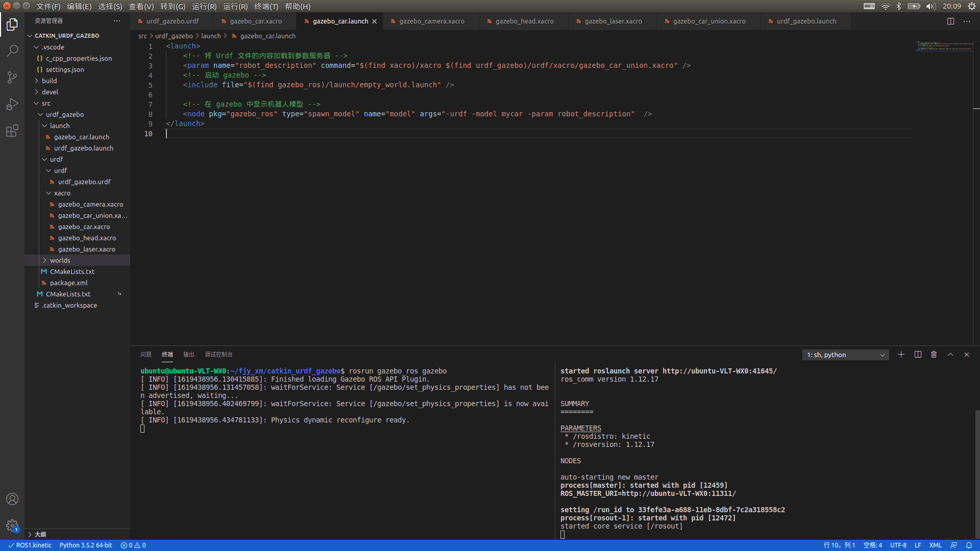Viewport: 980px width, 551px height.
Task: Click the ROS1.kinetic status bar item
Action: click(x=30, y=545)
